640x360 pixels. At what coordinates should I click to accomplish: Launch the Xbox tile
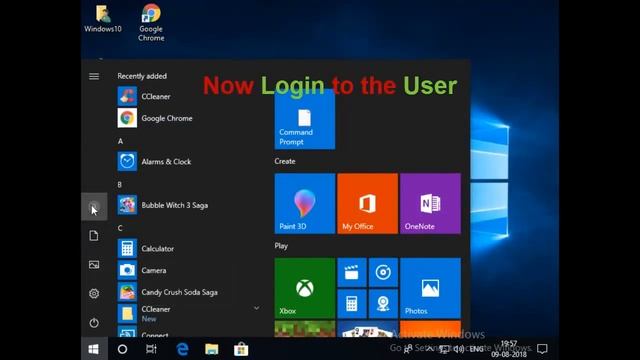305,288
